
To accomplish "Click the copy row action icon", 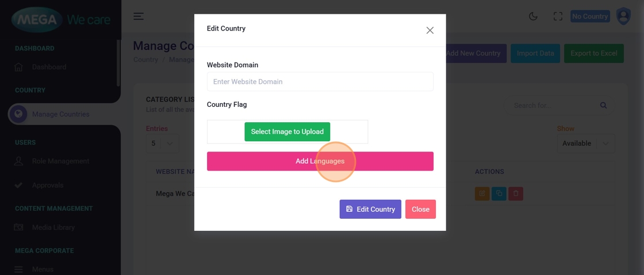I will tap(499, 193).
